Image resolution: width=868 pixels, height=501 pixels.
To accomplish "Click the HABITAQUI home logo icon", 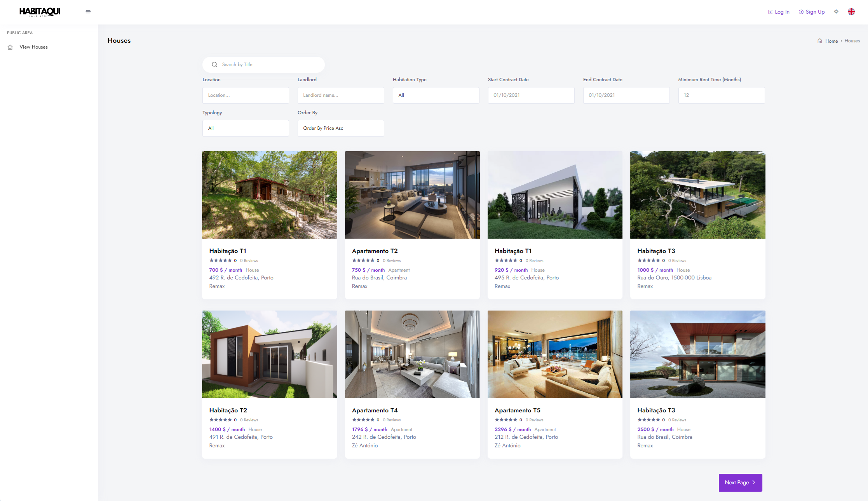I will pyautogui.click(x=39, y=11).
